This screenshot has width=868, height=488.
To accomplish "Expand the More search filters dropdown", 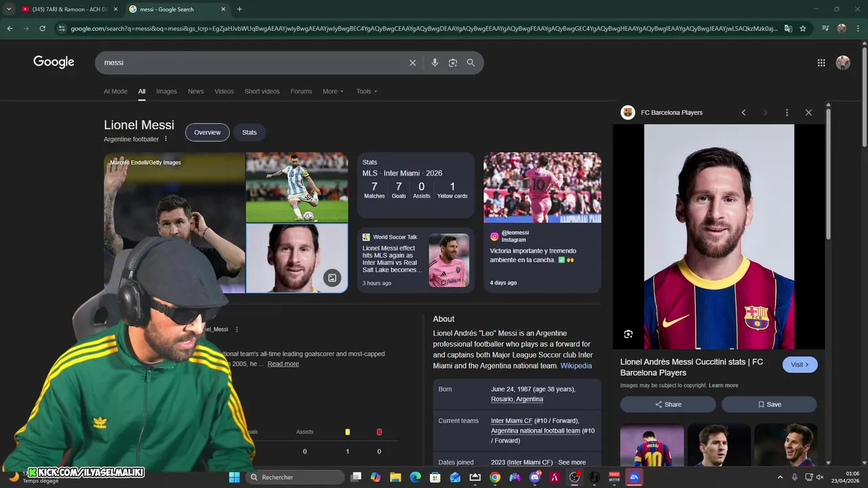I will (x=333, y=91).
